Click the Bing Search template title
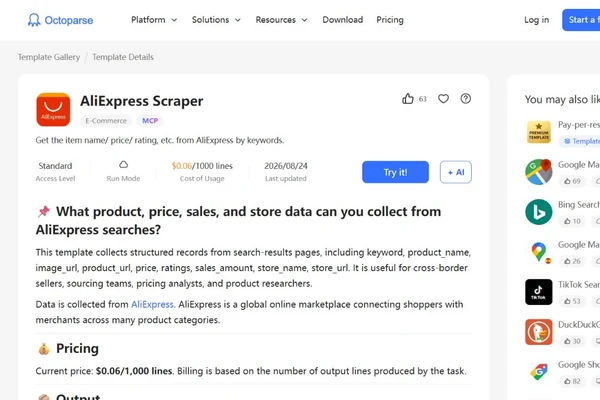This screenshot has height=400, width=600. [579, 205]
